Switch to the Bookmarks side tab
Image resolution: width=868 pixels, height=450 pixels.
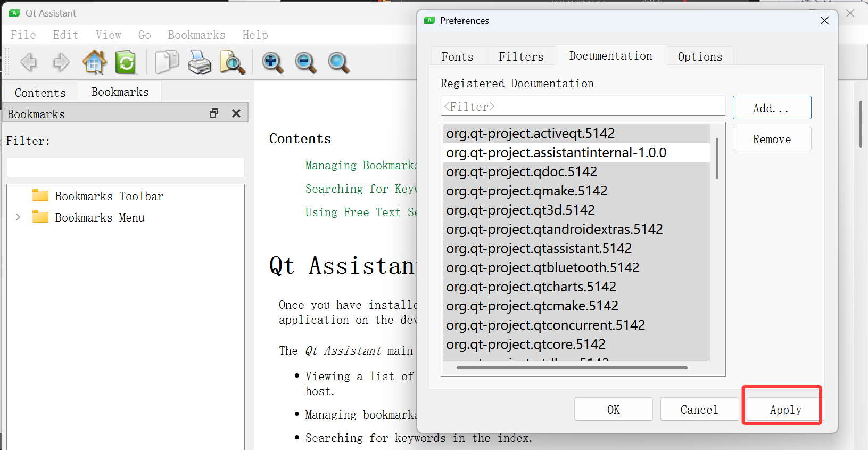coord(120,92)
